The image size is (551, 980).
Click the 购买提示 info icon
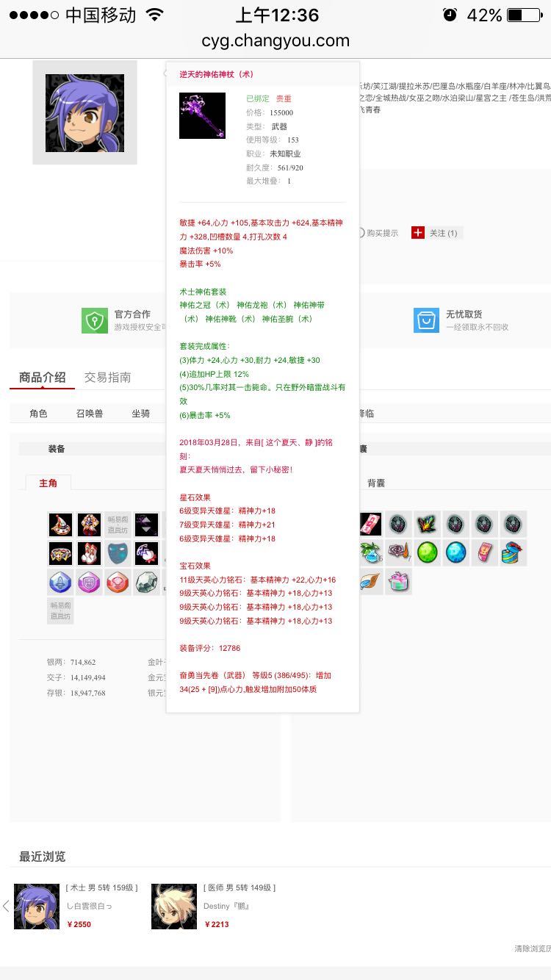361,233
